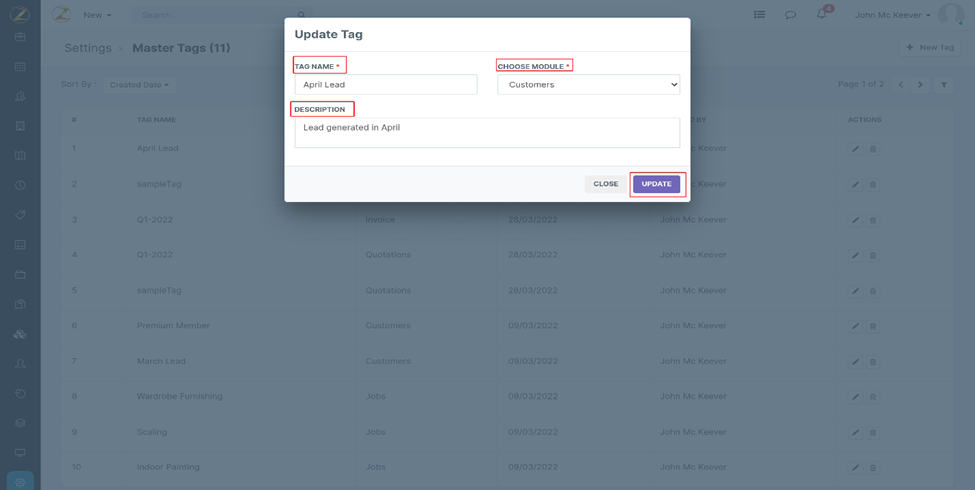
Task: Click the monitor icon in sidebar
Action: [x=20, y=453]
